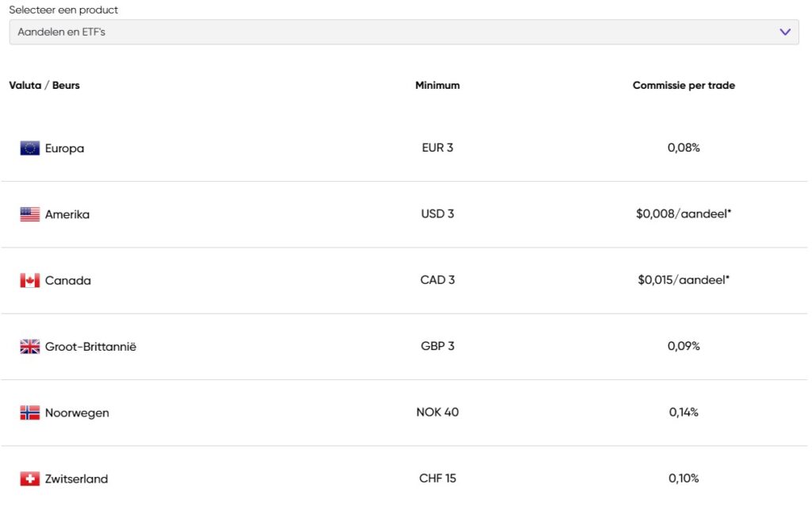The height and width of the screenshot is (511, 812).
Task: Click the 'Zwitserland' row name
Action: click(x=76, y=479)
